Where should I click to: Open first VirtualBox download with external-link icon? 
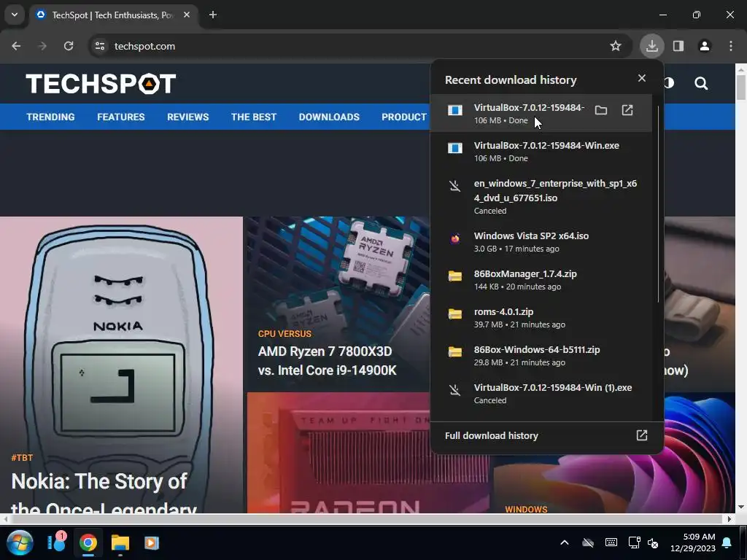point(627,111)
